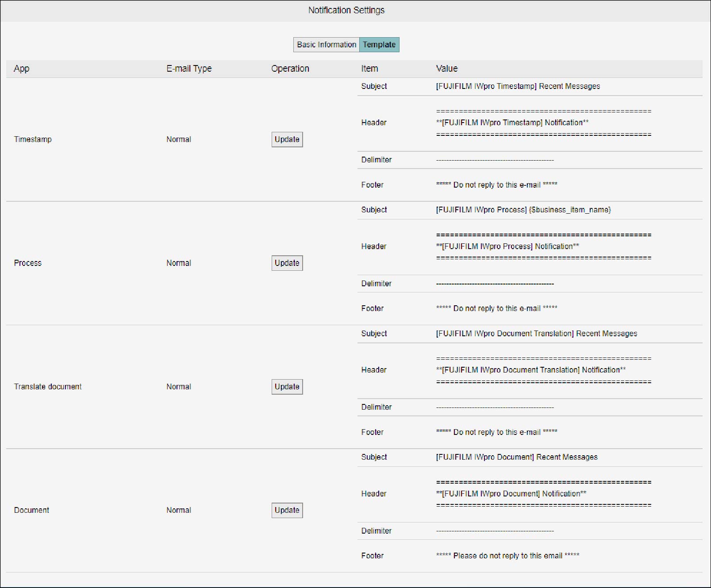Click Document Translation Notification header text
The height and width of the screenshot is (588, 711).
[x=531, y=370]
